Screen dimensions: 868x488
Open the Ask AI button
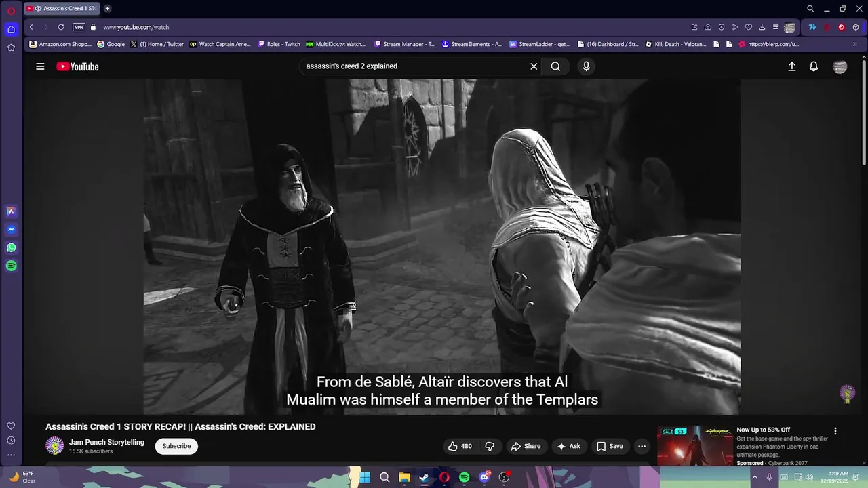click(568, 446)
